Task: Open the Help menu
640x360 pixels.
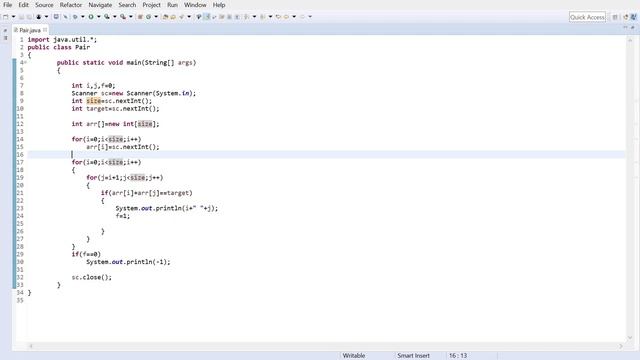Action: click(x=219, y=5)
